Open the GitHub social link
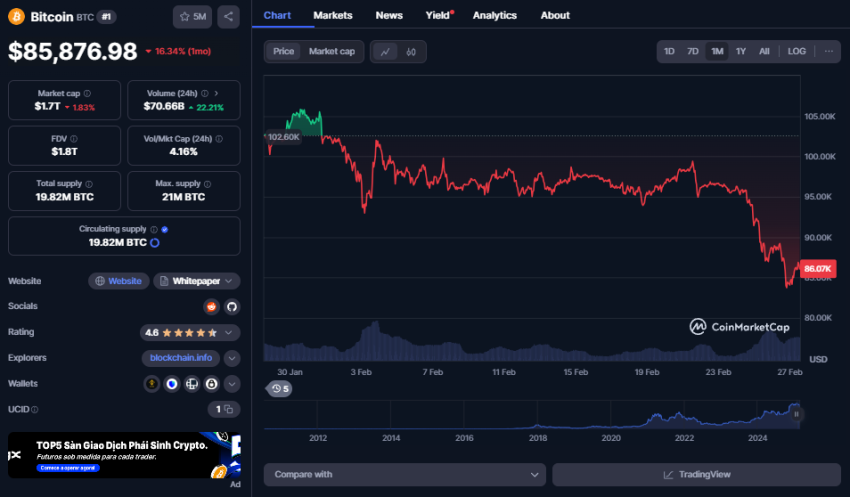Screen dimensions: 850x497 tap(232, 307)
